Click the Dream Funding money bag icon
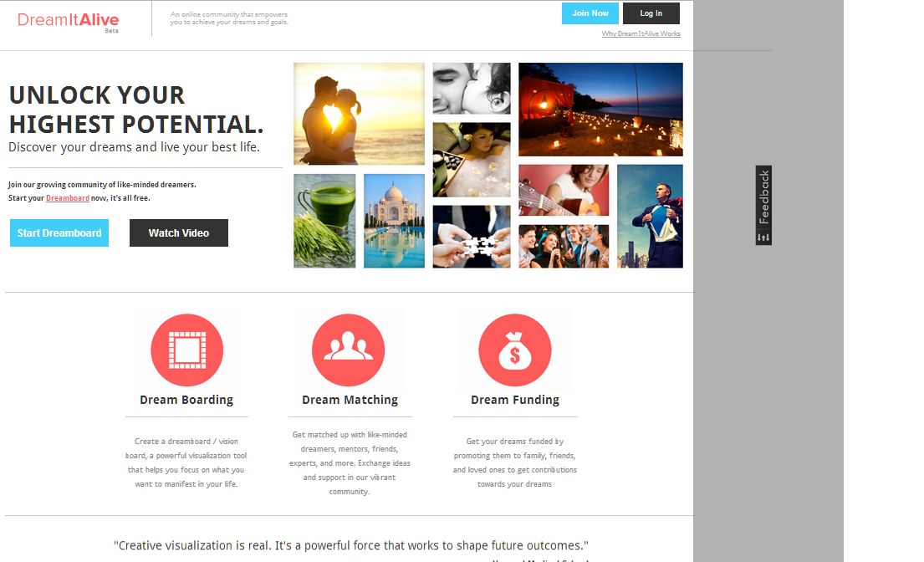The width and height of the screenshot is (924, 562). 515,350
